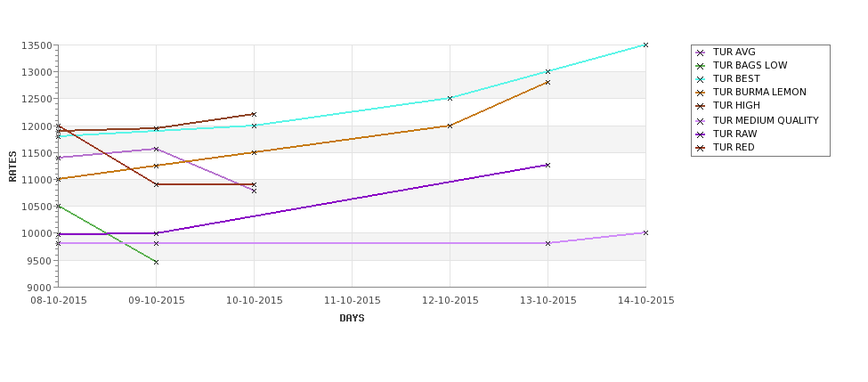
Task: Click the TUR AVG legend marker
Action: (x=701, y=53)
